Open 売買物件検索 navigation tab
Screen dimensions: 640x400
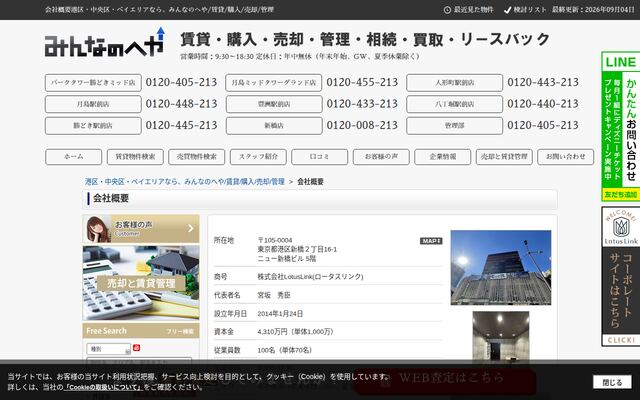(196, 157)
